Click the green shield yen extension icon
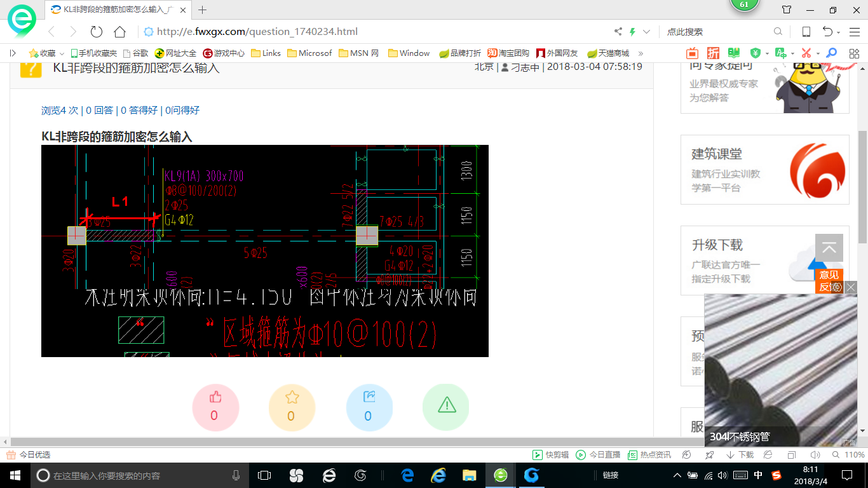Viewport: 868px width, 488px height. (756, 53)
